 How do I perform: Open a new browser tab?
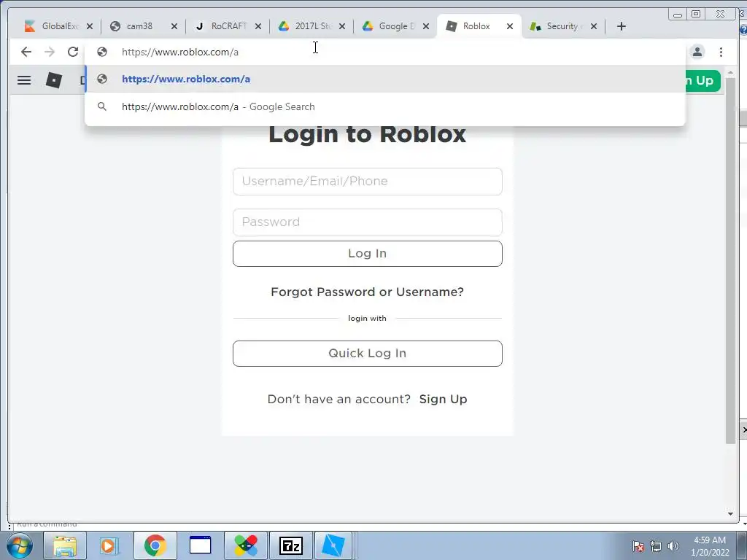[622, 26]
